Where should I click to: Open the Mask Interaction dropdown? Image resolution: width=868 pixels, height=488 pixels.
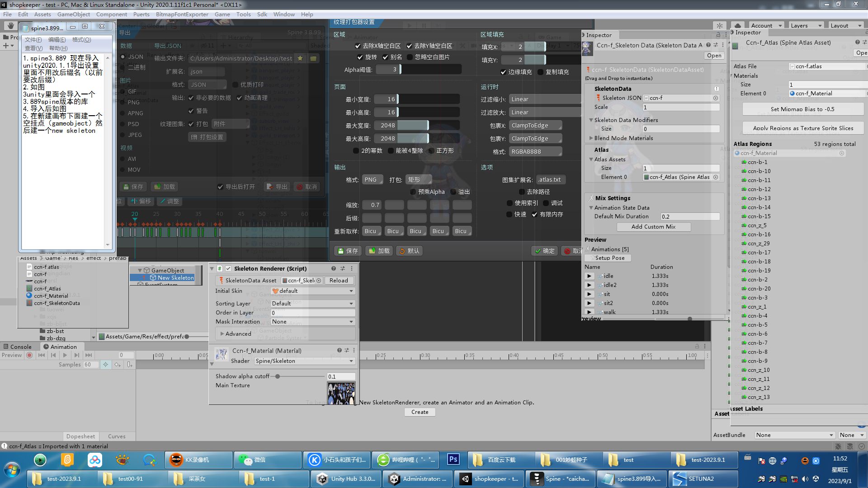pos(312,322)
